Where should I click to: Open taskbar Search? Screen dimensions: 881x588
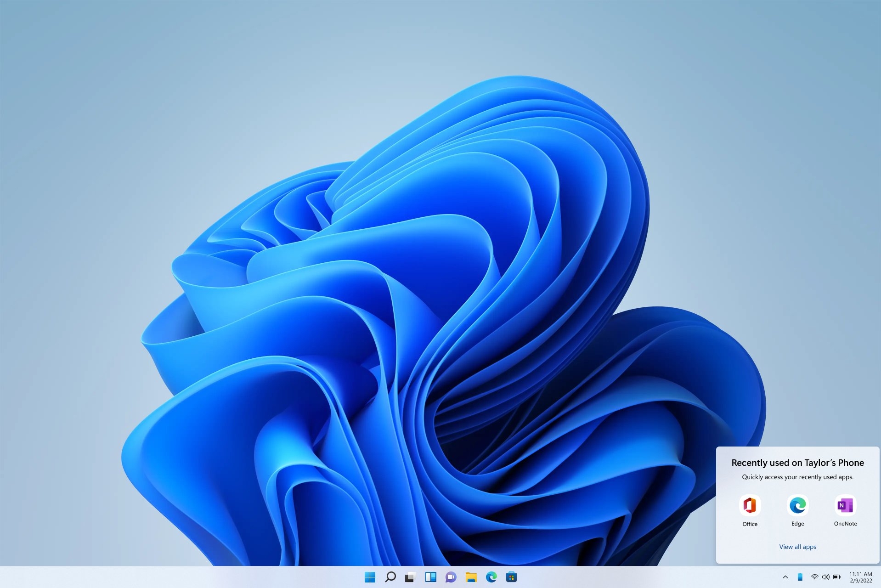[x=390, y=577]
